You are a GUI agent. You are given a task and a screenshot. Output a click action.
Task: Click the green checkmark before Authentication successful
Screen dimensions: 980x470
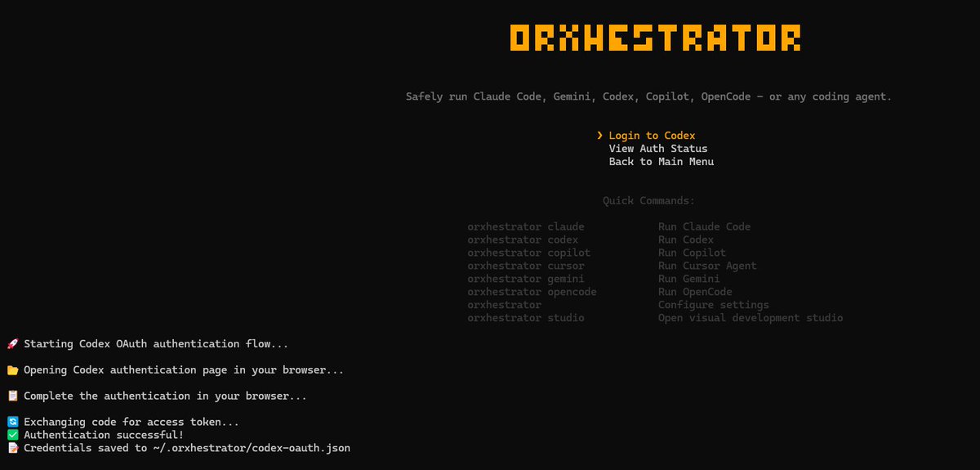pyautogui.click(x=12, y=435)
